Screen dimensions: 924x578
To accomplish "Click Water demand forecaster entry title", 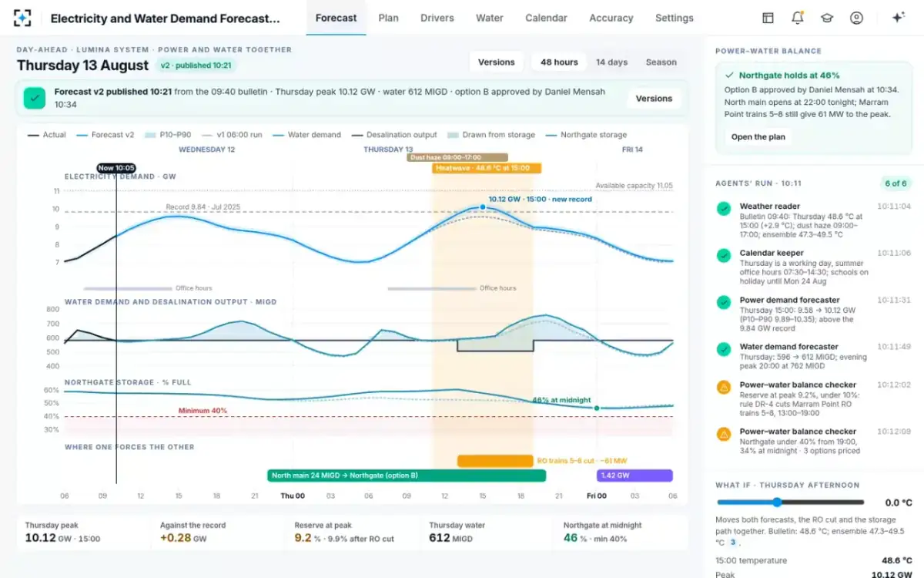I will point(789,347).
